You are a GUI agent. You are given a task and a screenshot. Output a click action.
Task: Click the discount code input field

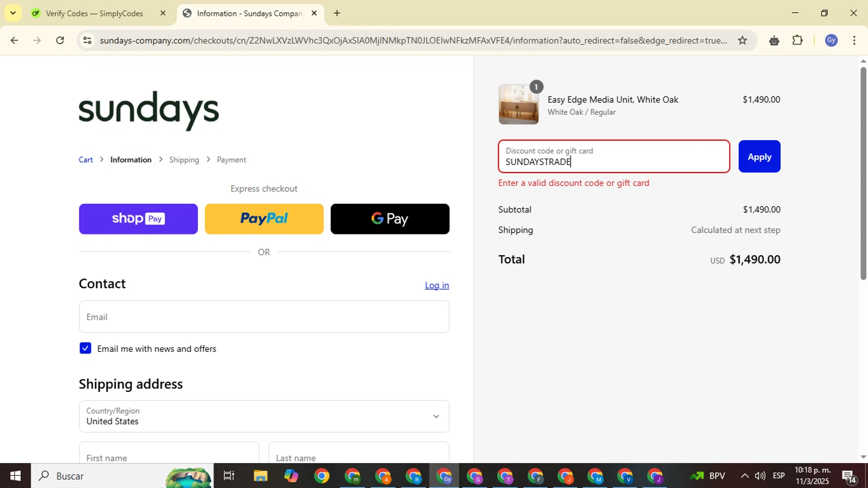point(614,156)
